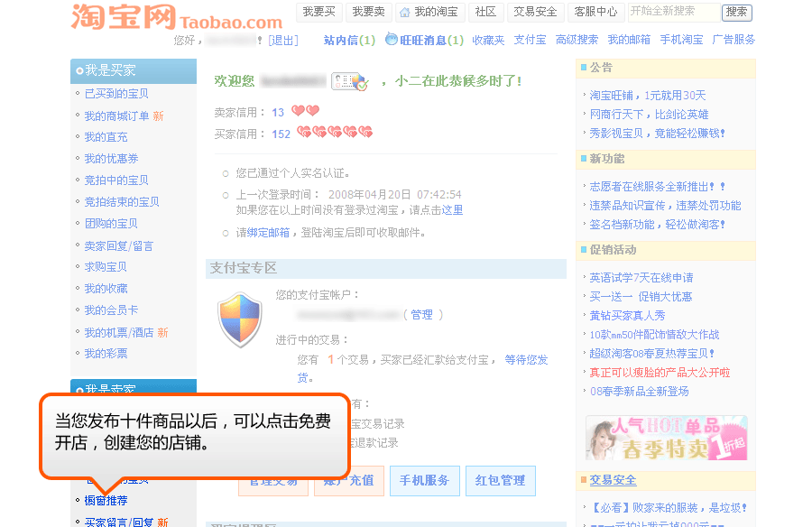Open the 签名档新功能，轻松做淘客 link
The height and width of the screenshot is (527, 812).
pyautogui.click(x=657, y=225)
